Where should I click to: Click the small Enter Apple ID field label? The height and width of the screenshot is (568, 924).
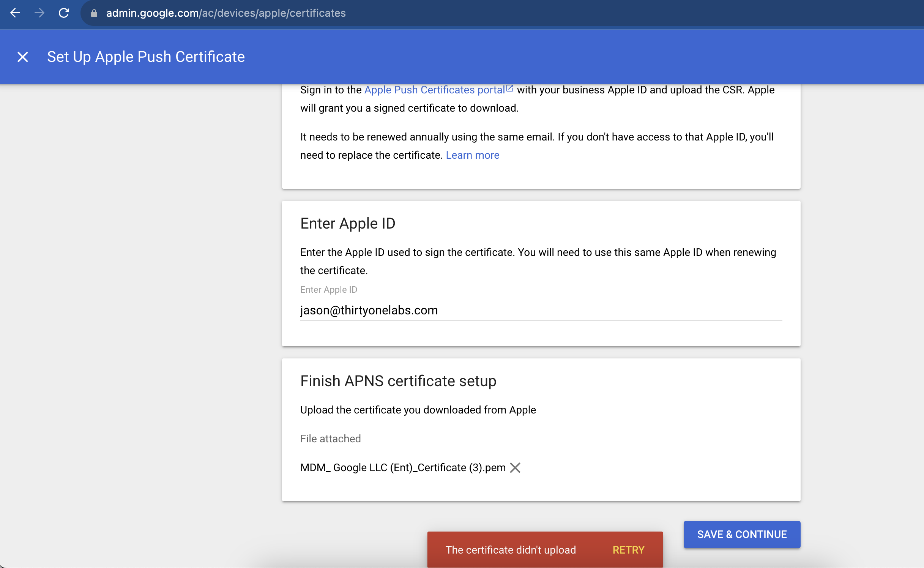[x=328, y=290]
